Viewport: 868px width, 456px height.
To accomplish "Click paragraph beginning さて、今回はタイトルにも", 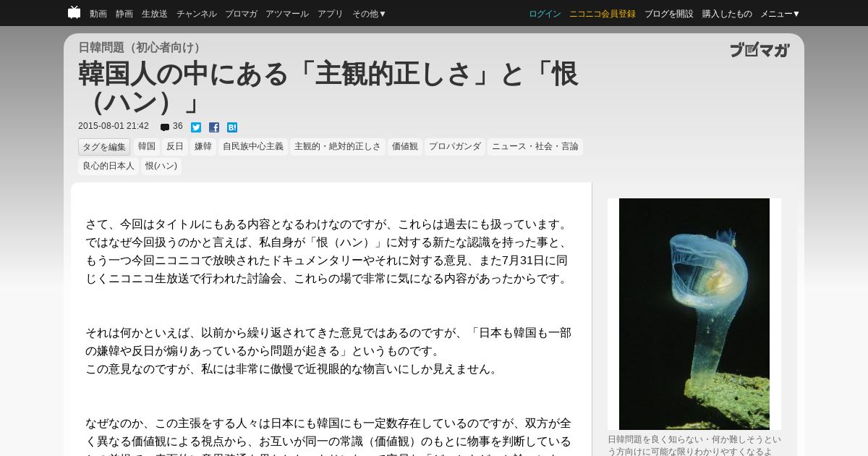I will 328,251.
